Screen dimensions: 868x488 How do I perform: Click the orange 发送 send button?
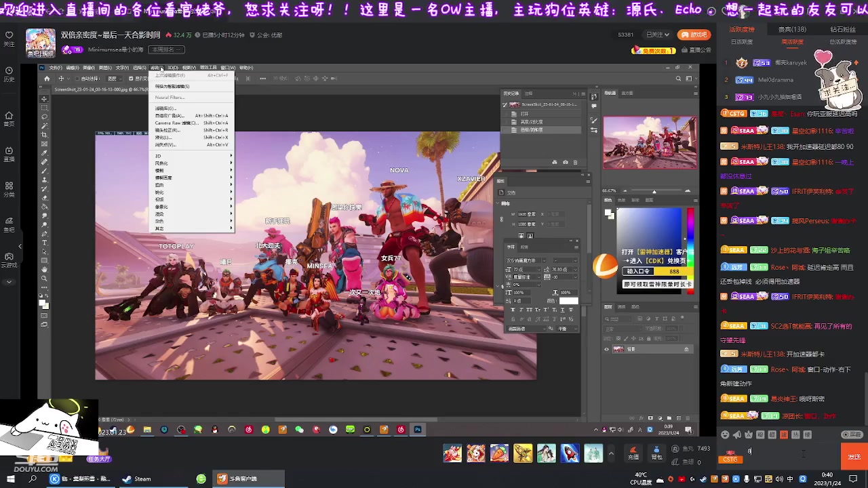pyautogui.click(x=854, y=457)
